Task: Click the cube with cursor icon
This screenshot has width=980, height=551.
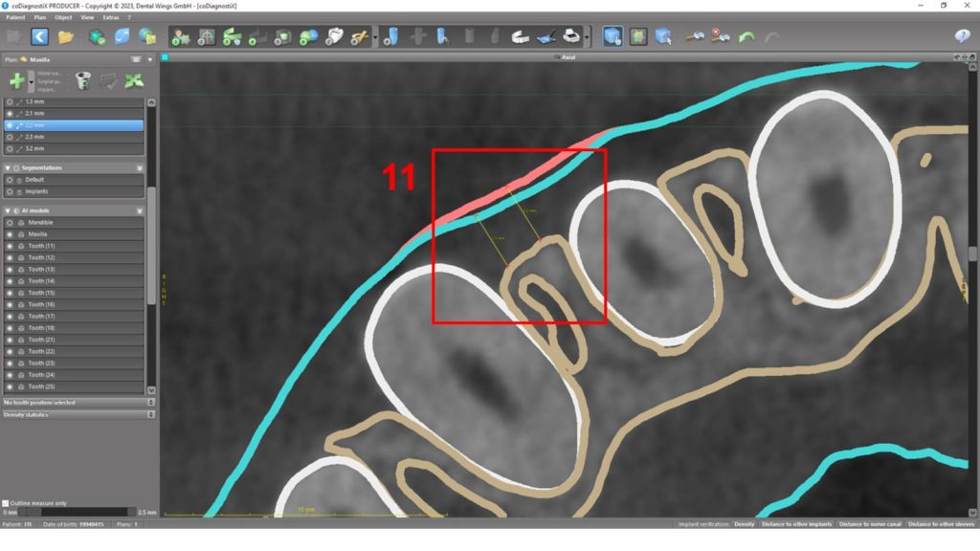Action: [x=664, y=37]
